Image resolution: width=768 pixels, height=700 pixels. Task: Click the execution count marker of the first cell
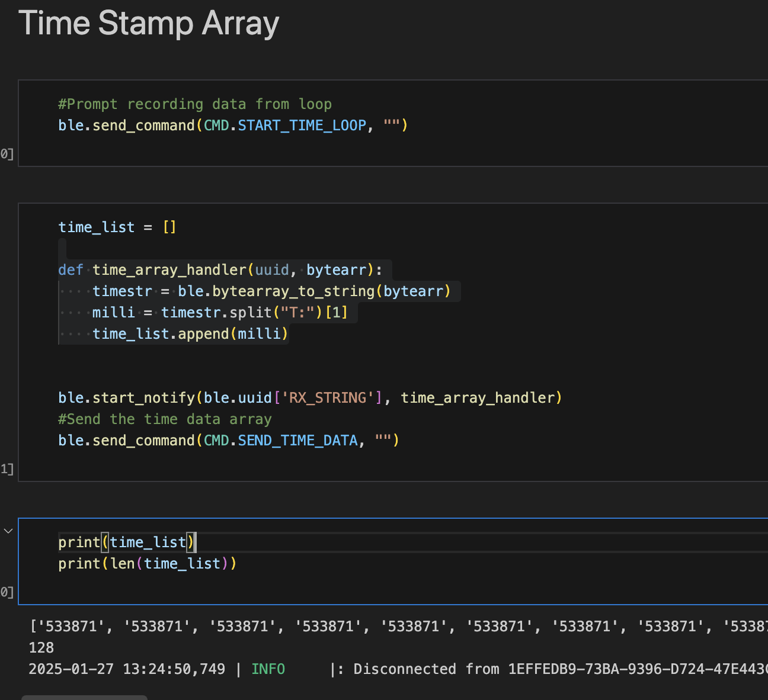pyautogui.click(x=7, y=153)
